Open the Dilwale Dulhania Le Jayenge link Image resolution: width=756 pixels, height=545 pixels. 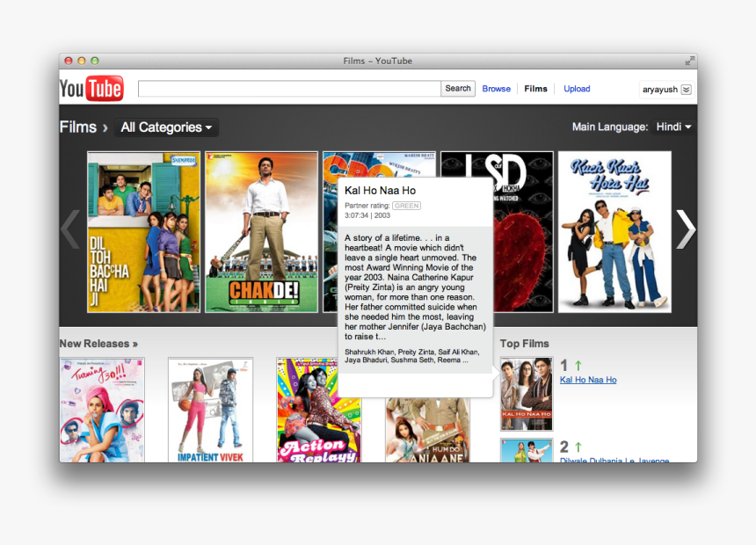[614, 460]
